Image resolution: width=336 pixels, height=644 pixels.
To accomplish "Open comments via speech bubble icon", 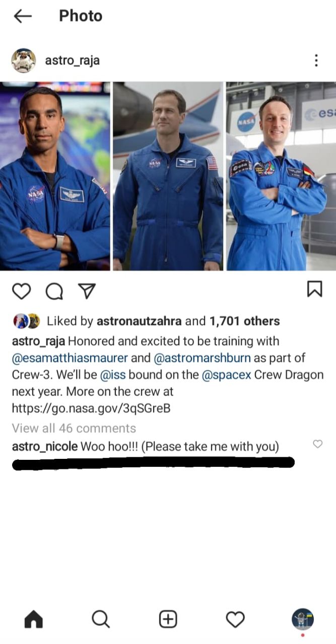I will (53, 291).
